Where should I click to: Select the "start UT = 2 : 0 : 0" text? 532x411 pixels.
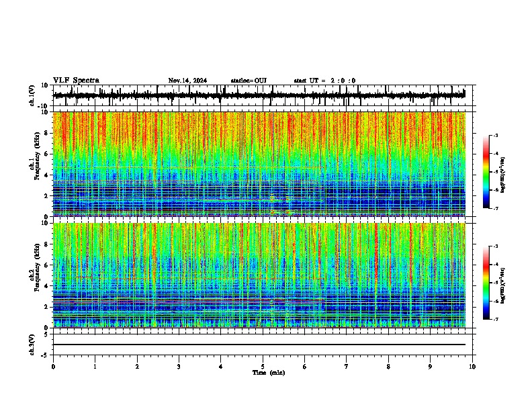(x=324, y=81)
